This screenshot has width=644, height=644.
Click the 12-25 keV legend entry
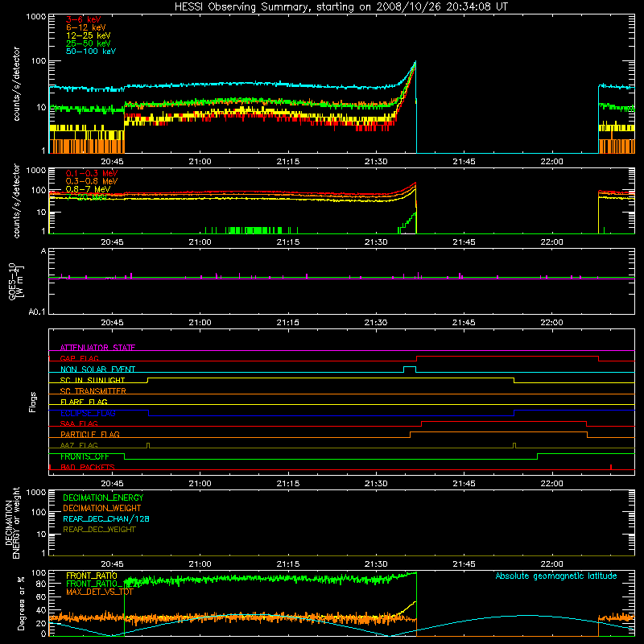(x=89, y=35)
